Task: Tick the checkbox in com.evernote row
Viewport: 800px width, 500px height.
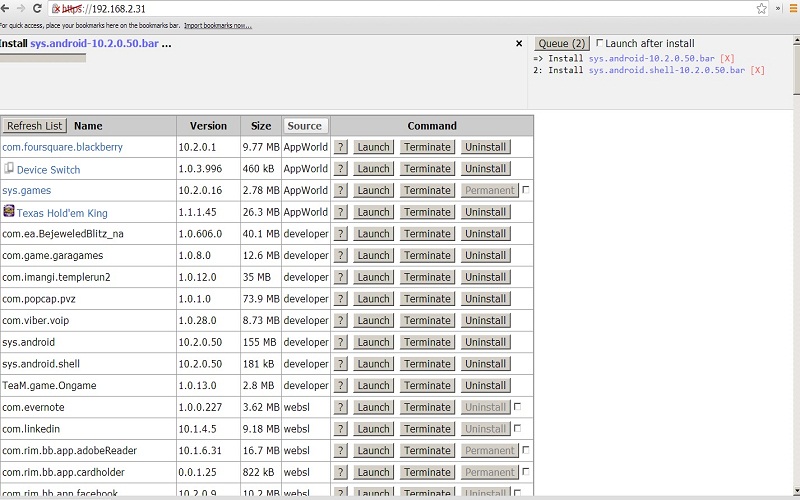Action: (x=517, y=407)
